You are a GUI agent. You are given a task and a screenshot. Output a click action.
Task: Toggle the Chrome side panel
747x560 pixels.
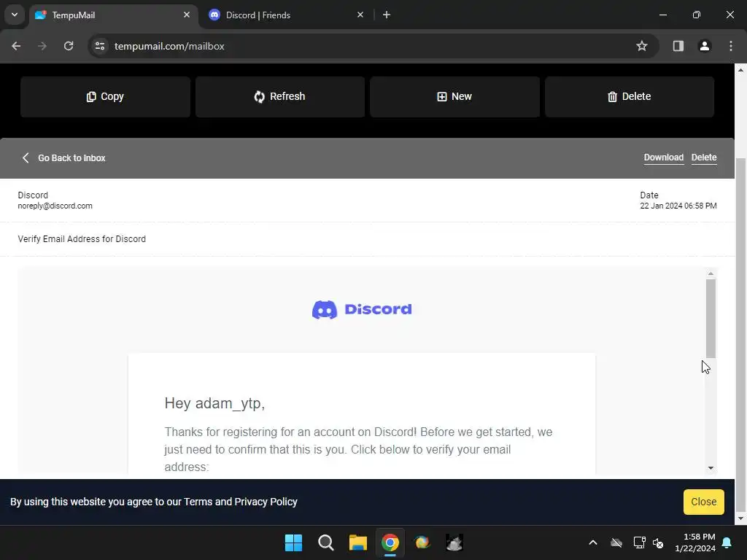pos(678,46)
